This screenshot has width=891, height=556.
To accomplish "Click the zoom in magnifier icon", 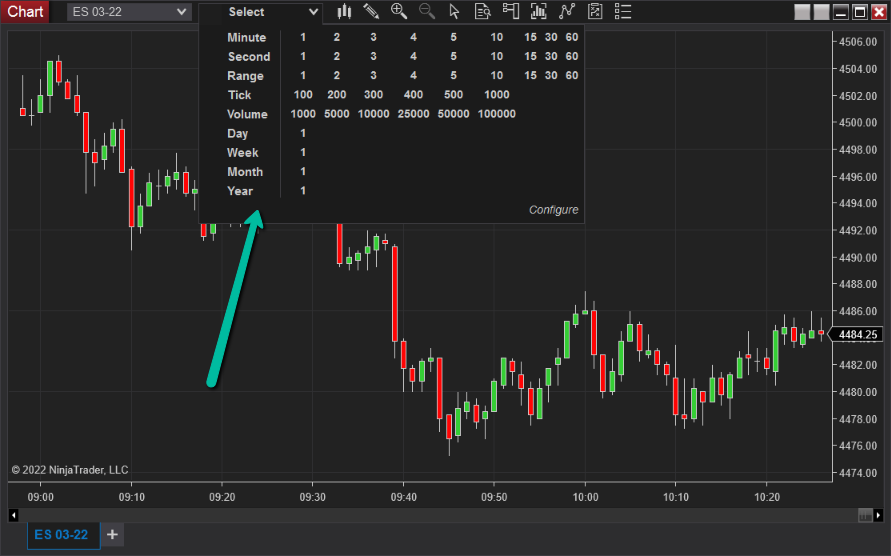I will (399, 11).
